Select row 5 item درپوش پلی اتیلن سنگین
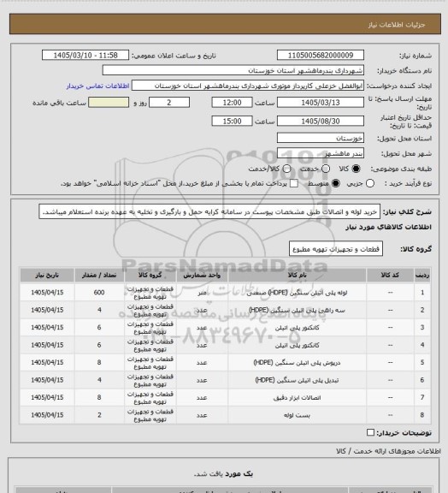 point(297,363)
